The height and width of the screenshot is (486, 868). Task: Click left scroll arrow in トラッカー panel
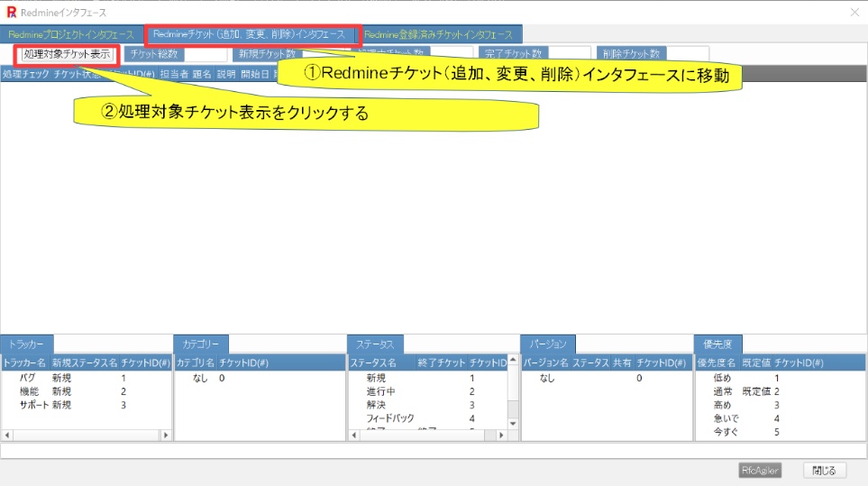[6, 436]
